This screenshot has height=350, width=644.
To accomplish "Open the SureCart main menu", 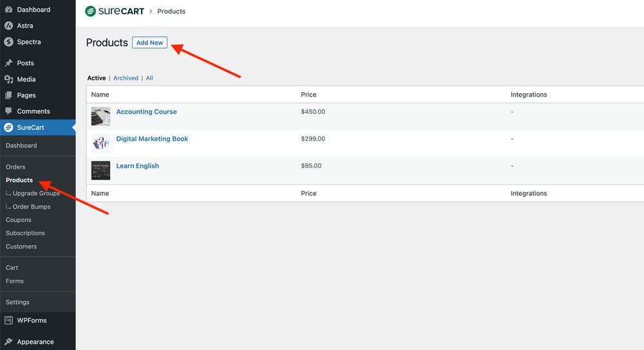I will [x=38, y=127].
